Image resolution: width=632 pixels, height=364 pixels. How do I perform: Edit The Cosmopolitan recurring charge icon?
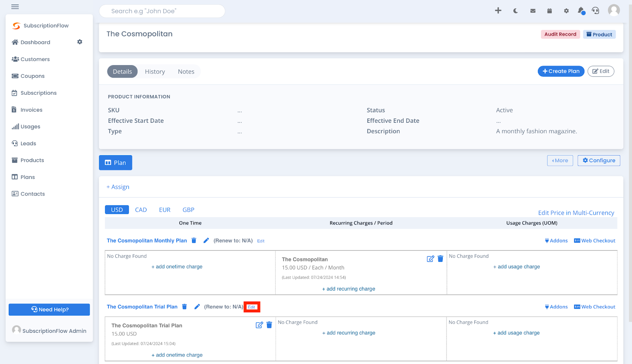[x=431, y=259]
